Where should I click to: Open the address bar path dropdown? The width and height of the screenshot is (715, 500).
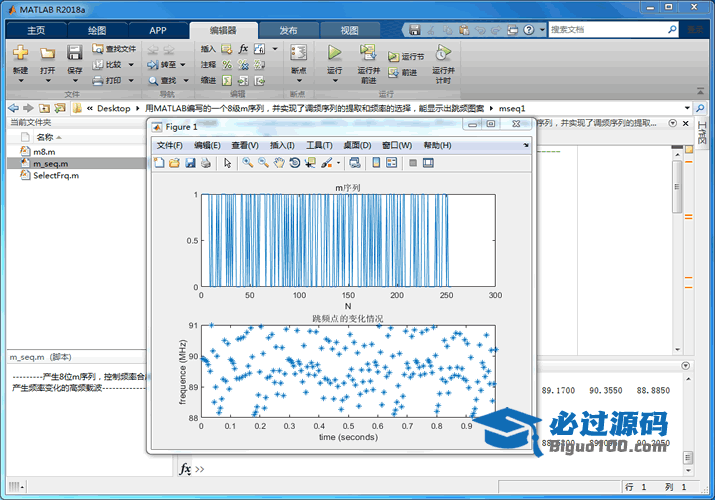click(687, 108)
